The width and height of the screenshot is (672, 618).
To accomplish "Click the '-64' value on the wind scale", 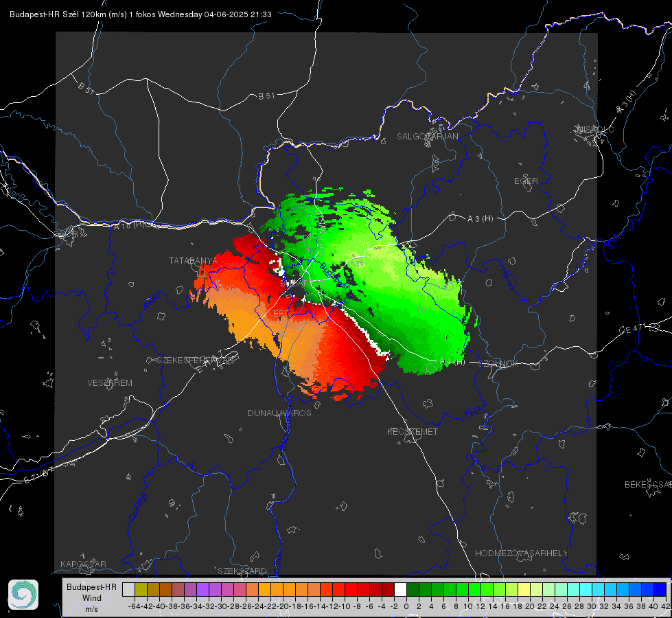I will pos(135,606).
